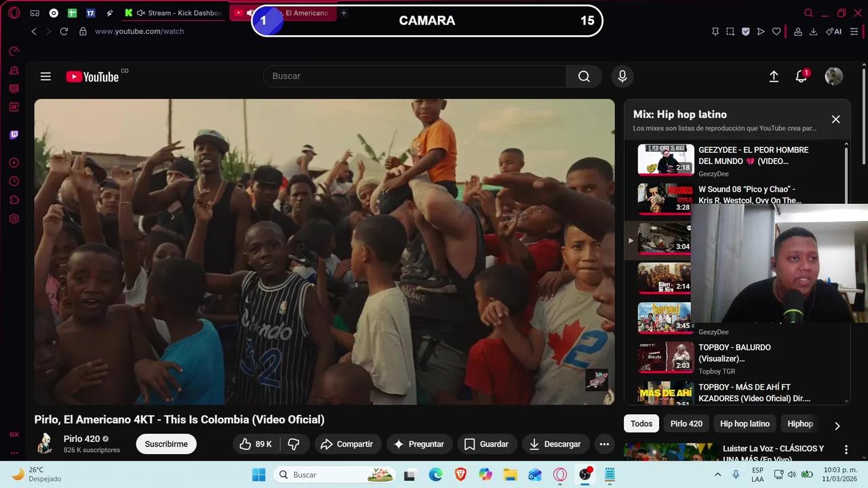868x488 pixels.
Task: Click Suscribirme to subscribe to Pirlo 420
Action: point(166,444)
